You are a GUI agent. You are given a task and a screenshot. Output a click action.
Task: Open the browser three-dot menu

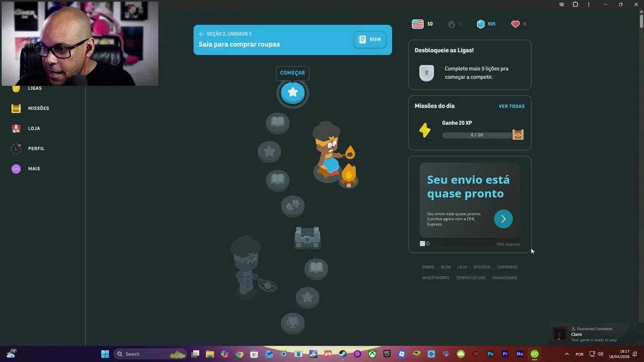[589, 5]
